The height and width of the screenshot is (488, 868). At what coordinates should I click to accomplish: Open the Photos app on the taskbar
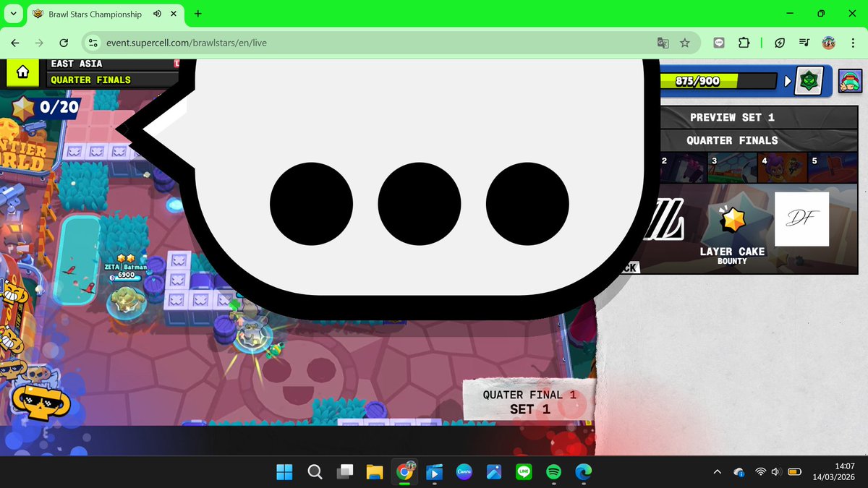(x=494, y=472)
